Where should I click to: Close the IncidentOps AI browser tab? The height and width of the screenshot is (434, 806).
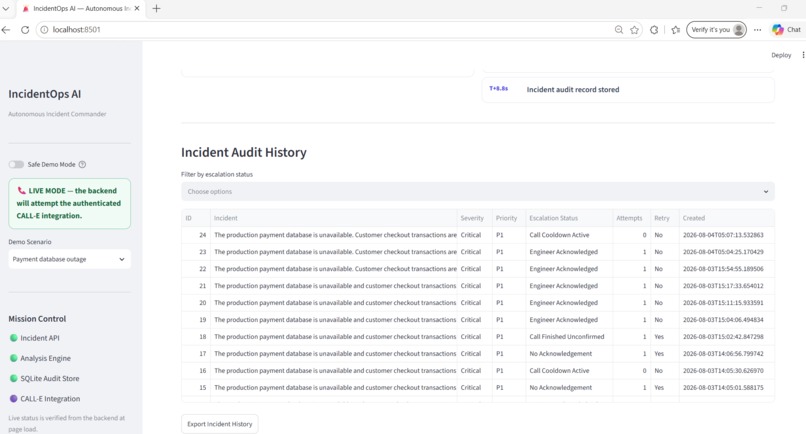137,8
